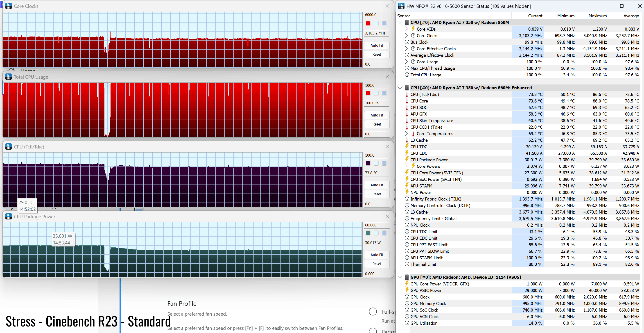This screenshot has width=644, height=333.
Task: Click Auto Fit in Core Clocks window
Action: click(377, 45)
